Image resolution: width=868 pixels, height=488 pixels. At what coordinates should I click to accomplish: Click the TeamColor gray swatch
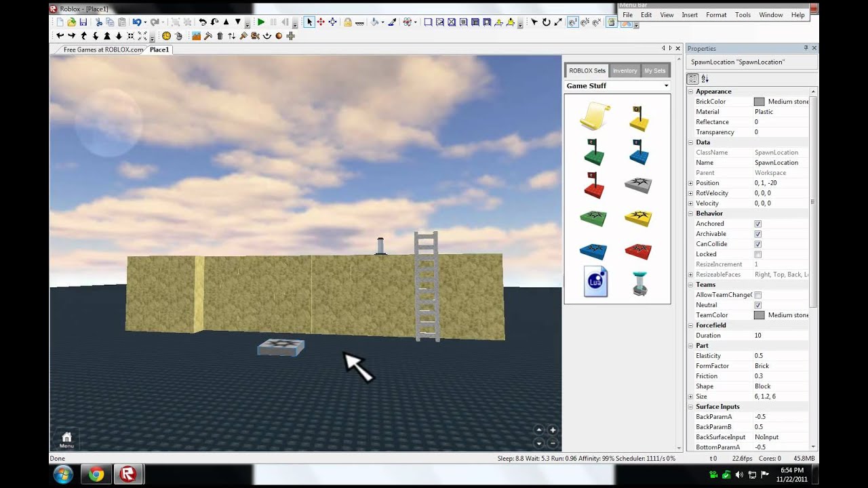point(759,315)
